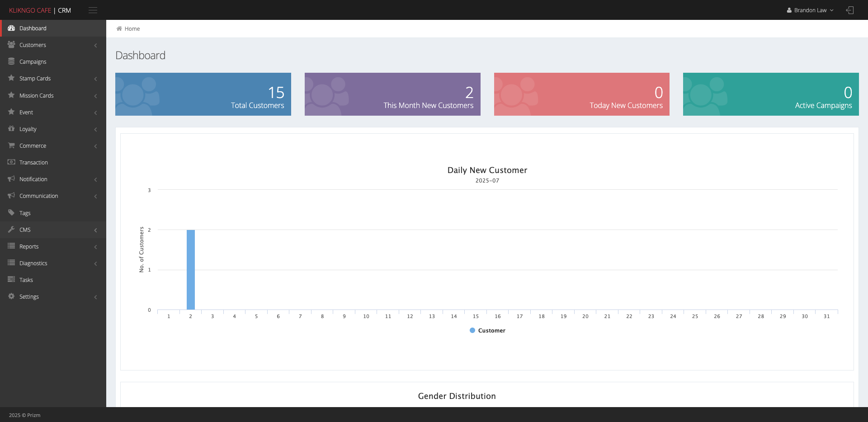This screenshot has width=868, height=422.
Task: Toggle the sidebar hamburger menu icon
Action: click(x=93, y=10)
